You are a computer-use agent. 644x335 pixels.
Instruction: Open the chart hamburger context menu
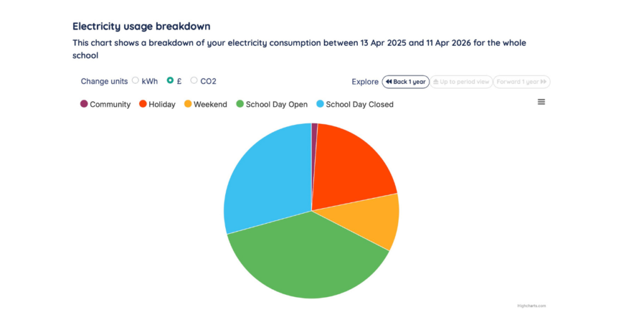pyautogui.click(x=541, y=102)
